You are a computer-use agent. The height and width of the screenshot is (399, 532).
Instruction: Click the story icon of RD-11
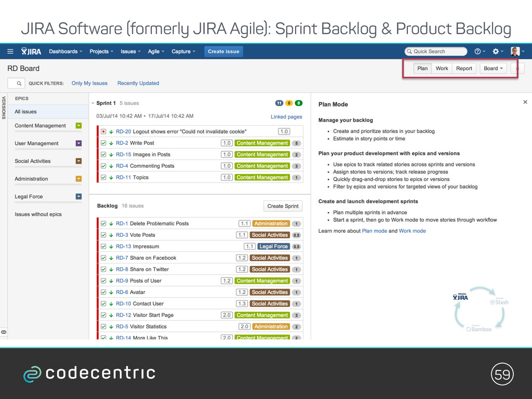coord(103,178)
